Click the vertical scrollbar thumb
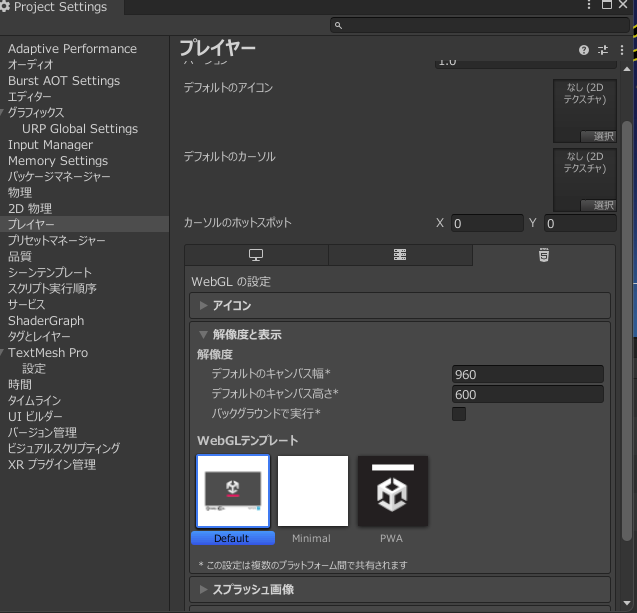637x613 pixels. [x=627, y=331]
